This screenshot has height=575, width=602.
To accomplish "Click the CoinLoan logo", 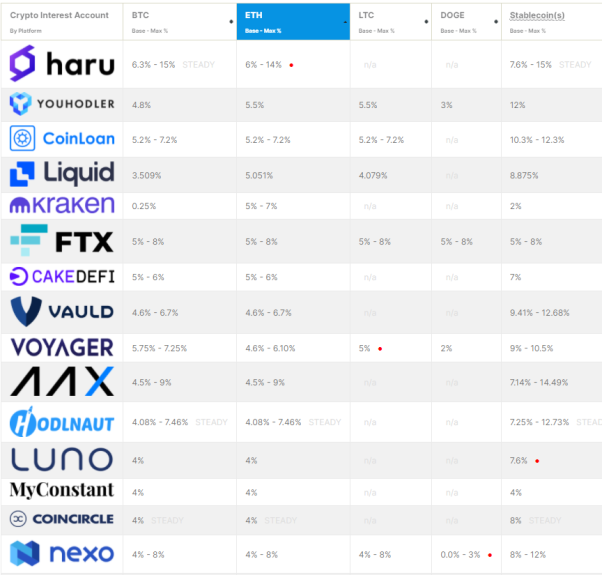I will (62, 138).
